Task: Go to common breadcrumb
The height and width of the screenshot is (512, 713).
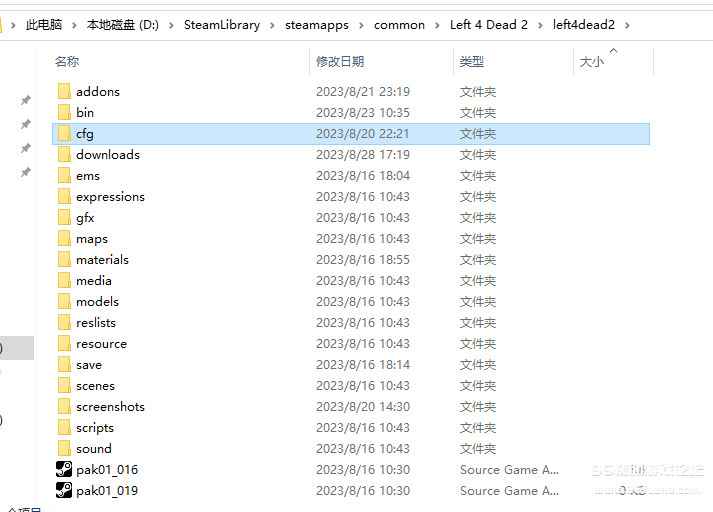Action: click(x=399, y=25)
